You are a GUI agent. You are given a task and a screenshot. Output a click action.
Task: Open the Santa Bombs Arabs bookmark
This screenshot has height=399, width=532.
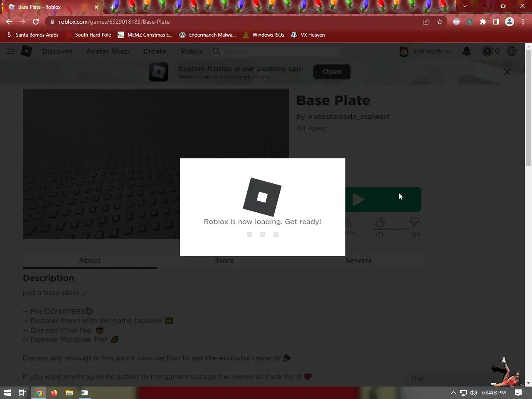click(x=32, y=35)
